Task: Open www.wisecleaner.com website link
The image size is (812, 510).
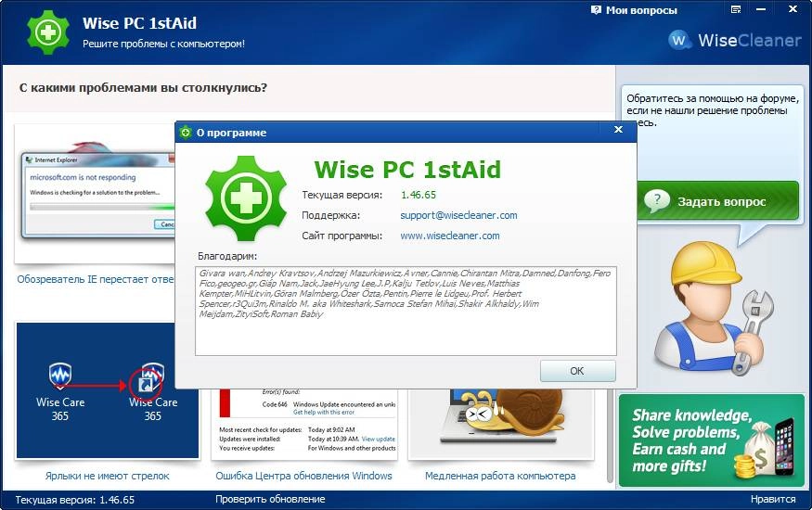Action: pyautogui.click(x=449, y=236)
